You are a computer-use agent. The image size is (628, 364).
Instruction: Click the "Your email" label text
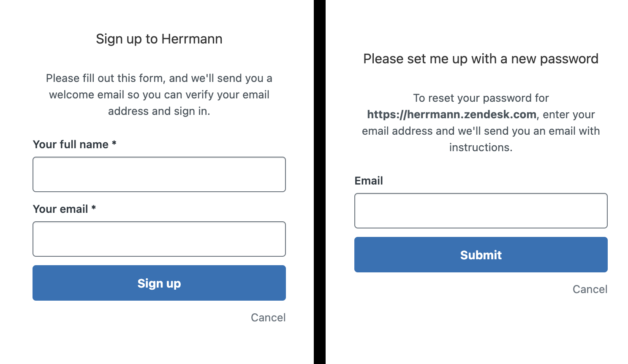(x=60, y=209)
